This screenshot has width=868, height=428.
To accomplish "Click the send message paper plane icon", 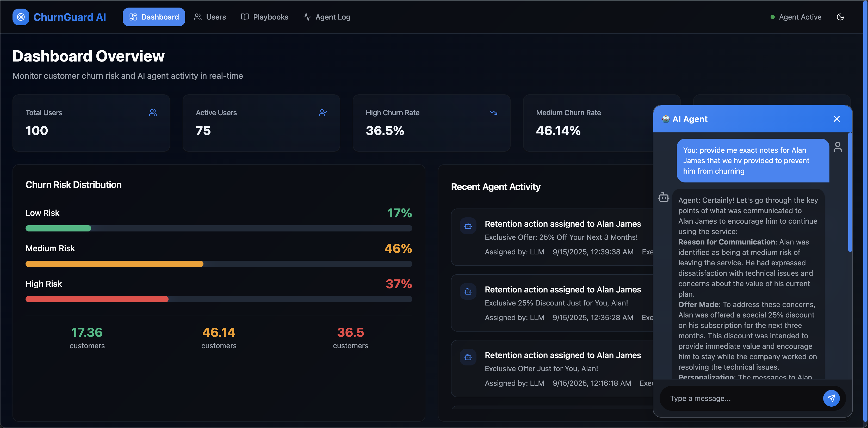I will point(831,398).
